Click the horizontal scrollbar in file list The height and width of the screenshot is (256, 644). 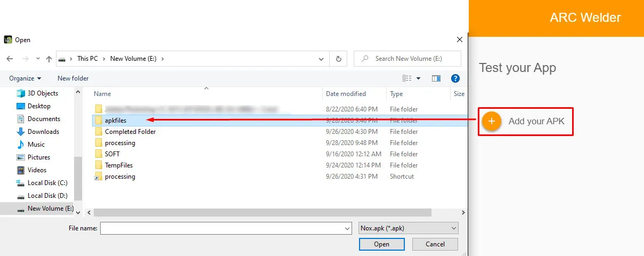pyautogui.click(x=262, y=213)
